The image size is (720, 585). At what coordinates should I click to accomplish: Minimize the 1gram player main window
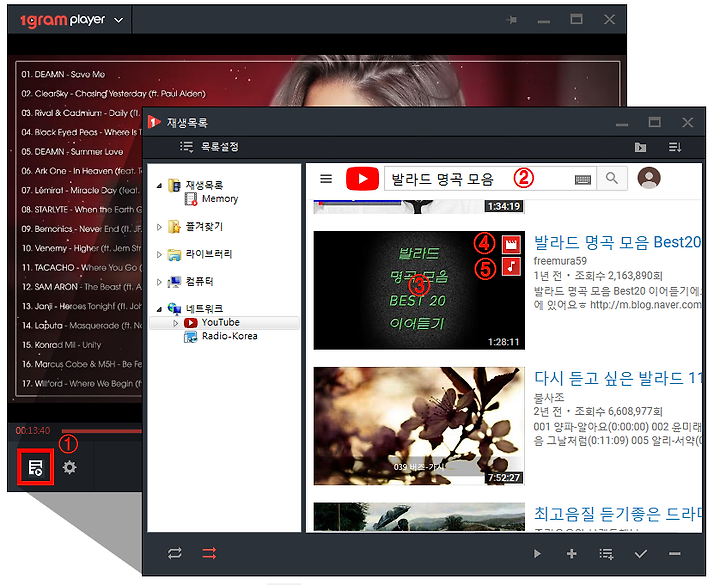[544, 22]
